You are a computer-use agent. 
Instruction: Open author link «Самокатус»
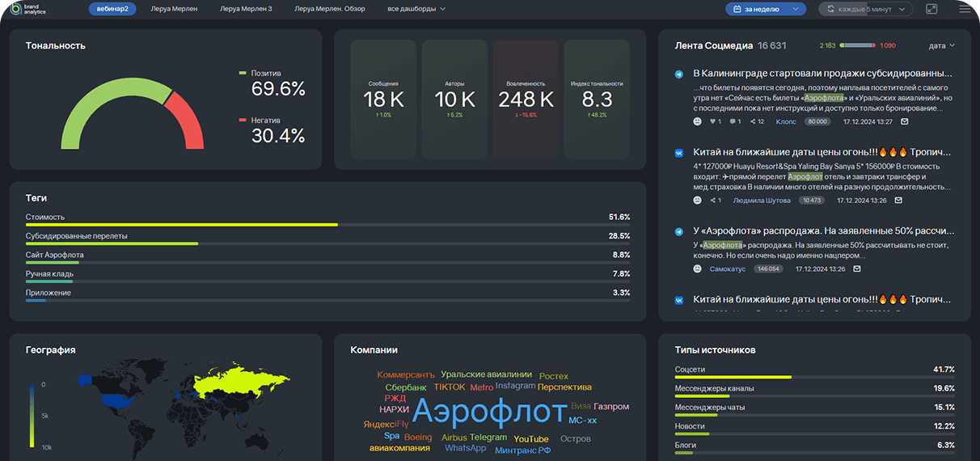(727, 269)
